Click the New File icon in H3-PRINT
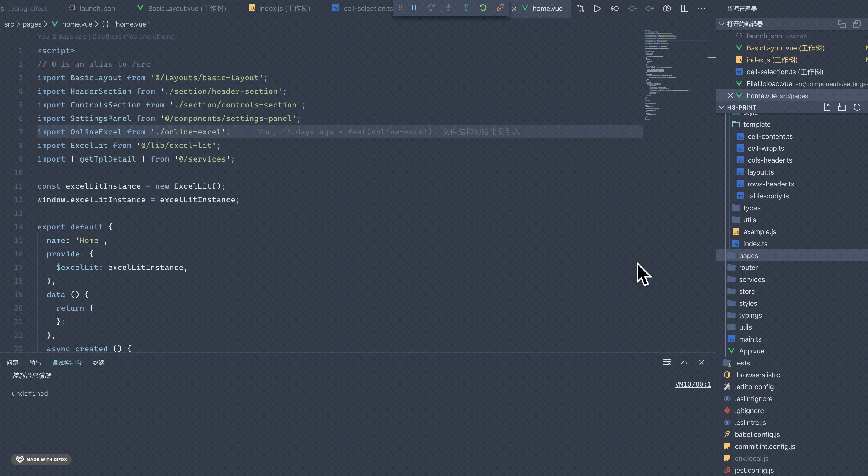868x476 pixels. coord(826,107)
